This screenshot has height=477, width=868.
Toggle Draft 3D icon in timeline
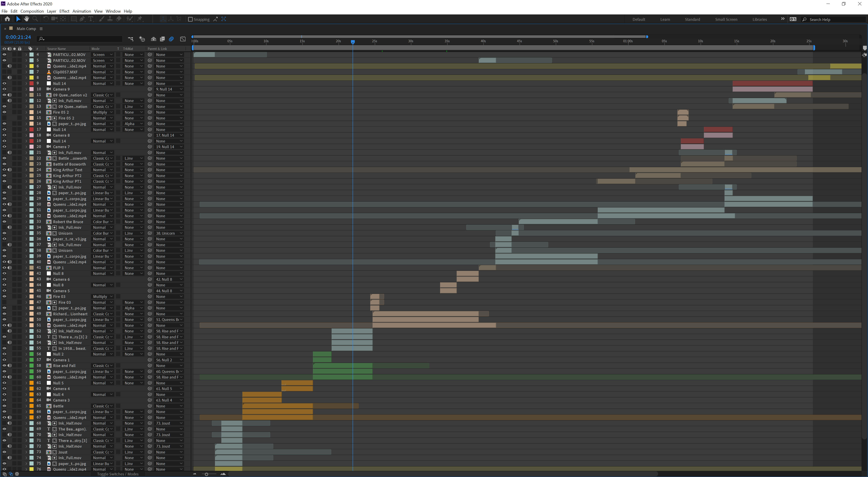click(142, 39)
